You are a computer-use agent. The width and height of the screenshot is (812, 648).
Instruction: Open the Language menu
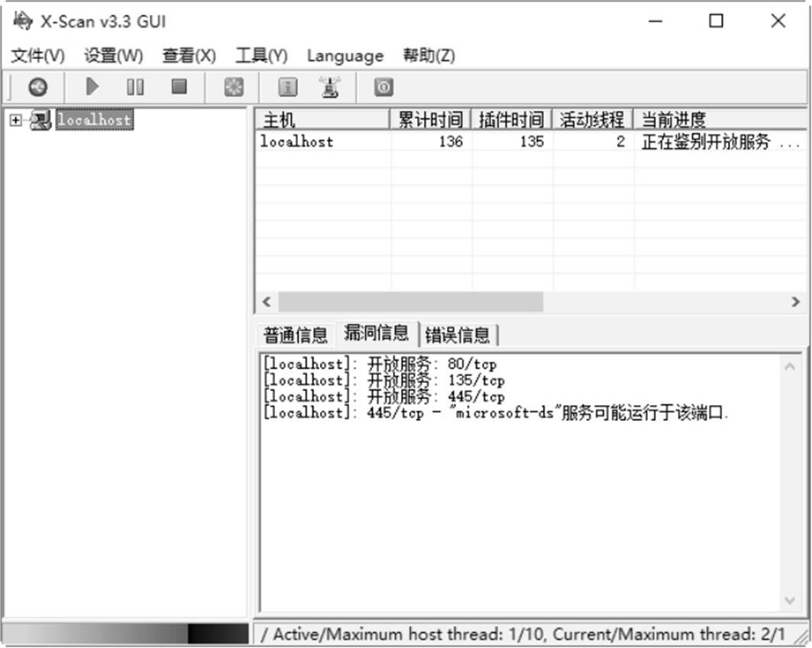pos(345,56)
